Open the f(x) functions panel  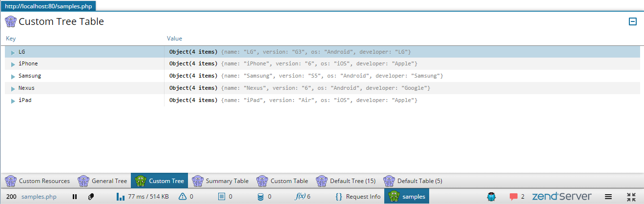coord(303,197)
